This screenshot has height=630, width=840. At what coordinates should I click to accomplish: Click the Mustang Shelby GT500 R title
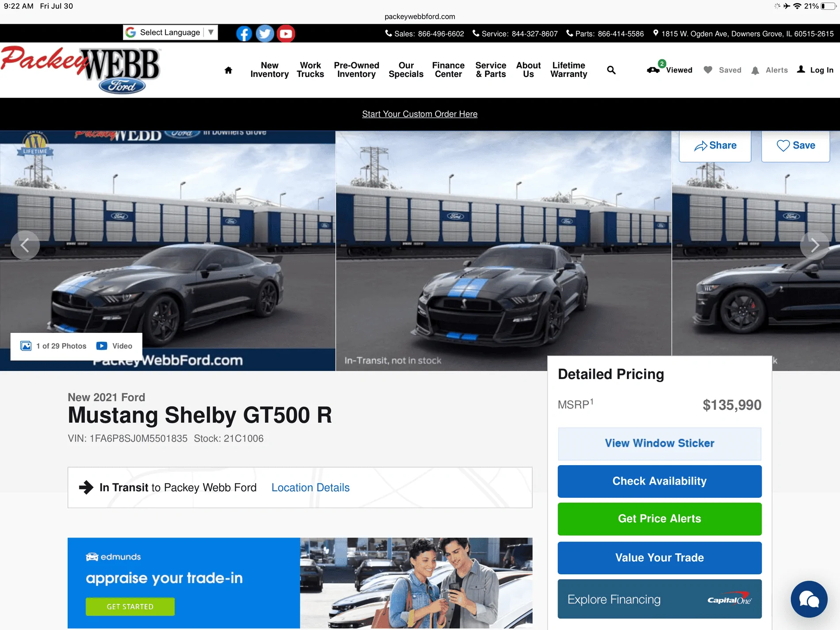(200, 415)
